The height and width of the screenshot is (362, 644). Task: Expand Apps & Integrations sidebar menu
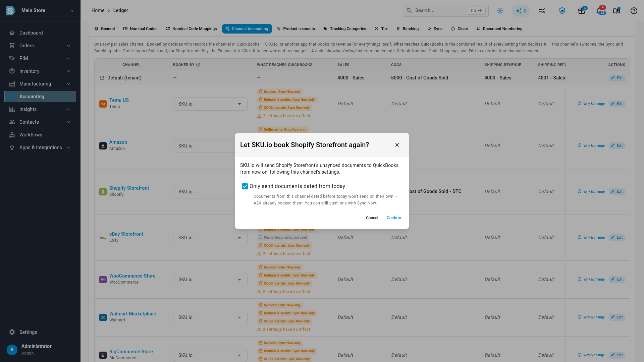(40, 147)
